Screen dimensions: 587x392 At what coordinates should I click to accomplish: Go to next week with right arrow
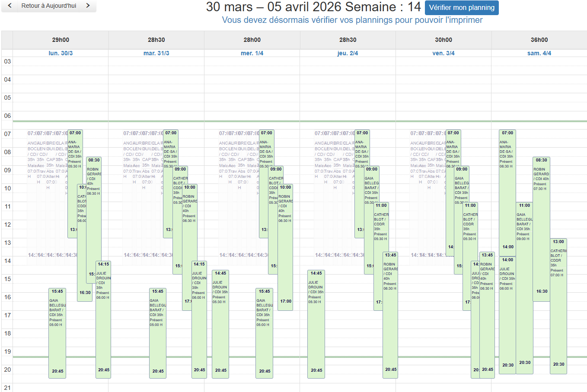tap(88, 6)
